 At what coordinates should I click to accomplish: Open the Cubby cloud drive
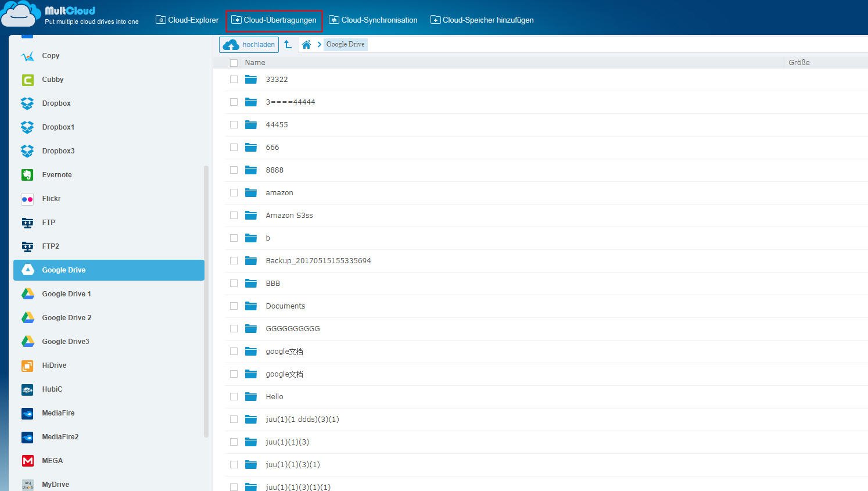pos(27,80)
